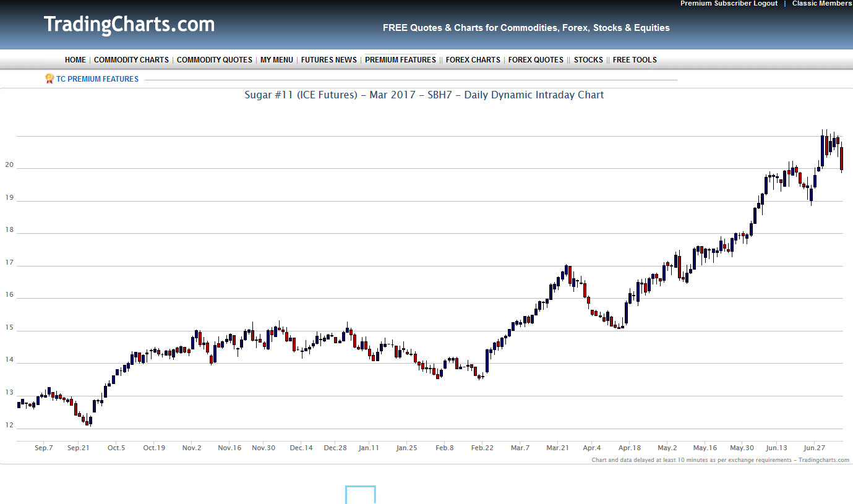This screenshot has height=504, width=853.
Task: Click the TC PREMIUM FEATURES text link
Action: [x=97, y=79]
